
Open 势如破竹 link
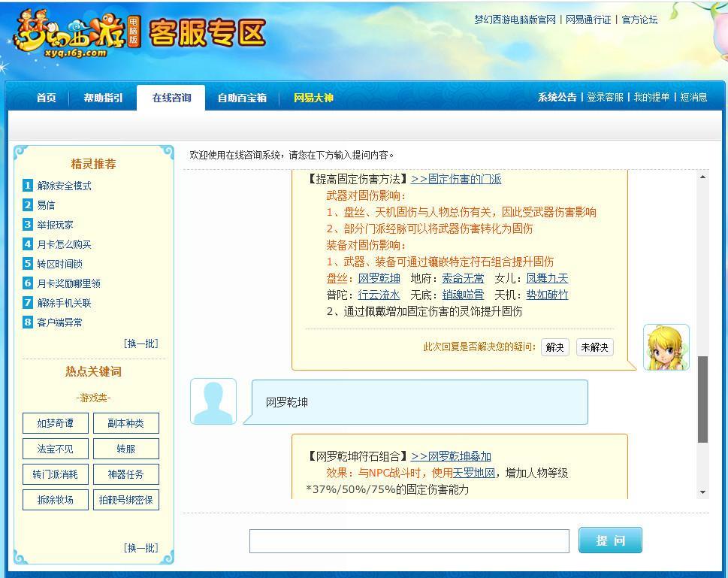coord(547,295)
